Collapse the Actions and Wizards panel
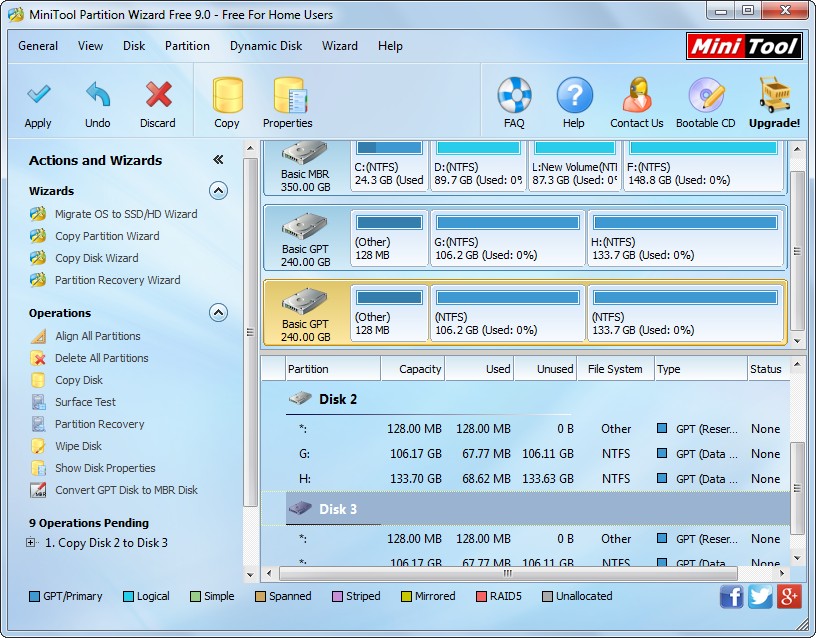Screen dimensions: 816x638 (x=218, y=160)
